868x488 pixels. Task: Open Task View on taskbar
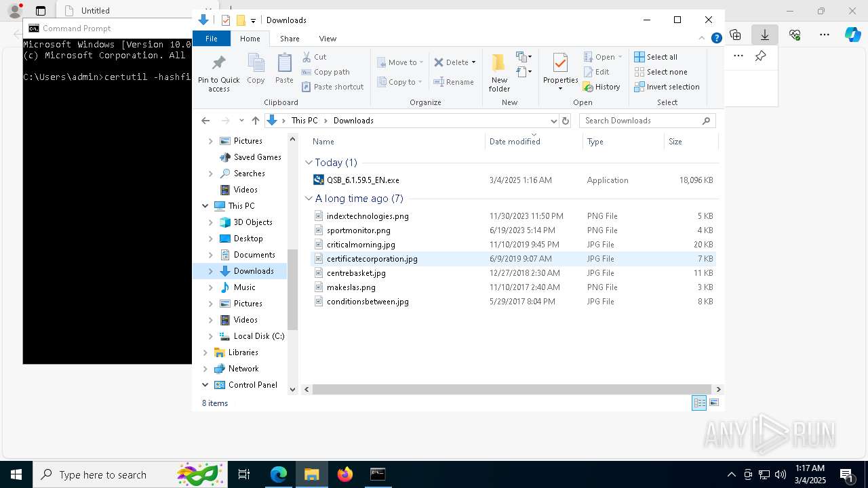[x=244, y=474]
